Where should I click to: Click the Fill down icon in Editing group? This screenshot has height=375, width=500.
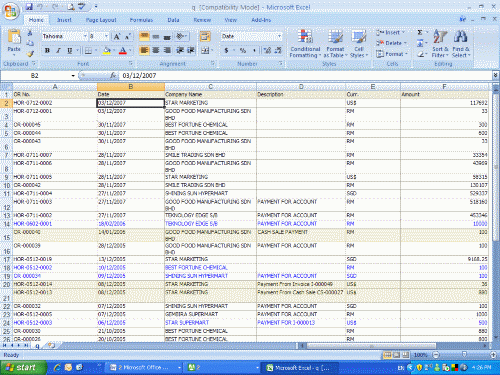point(420,43)
